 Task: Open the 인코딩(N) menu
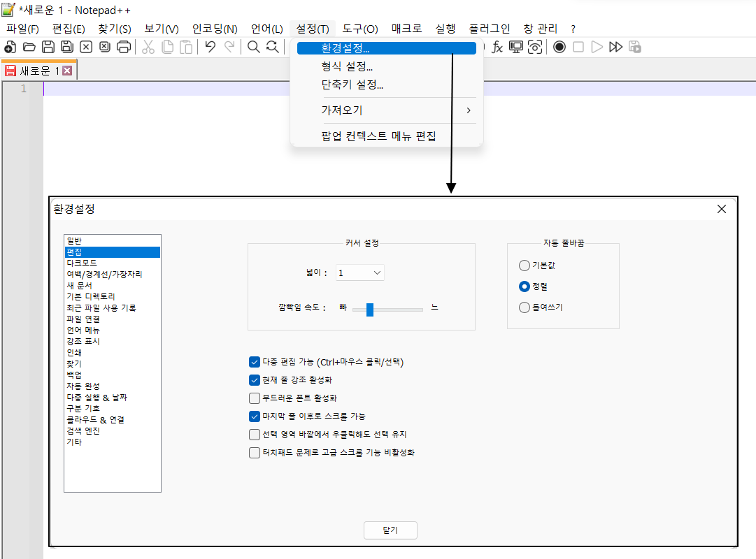pos(215,29)
